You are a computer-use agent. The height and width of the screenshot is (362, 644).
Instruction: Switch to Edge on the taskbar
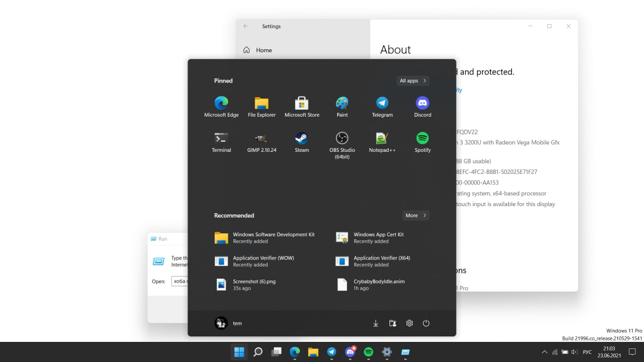click(295, 352)
